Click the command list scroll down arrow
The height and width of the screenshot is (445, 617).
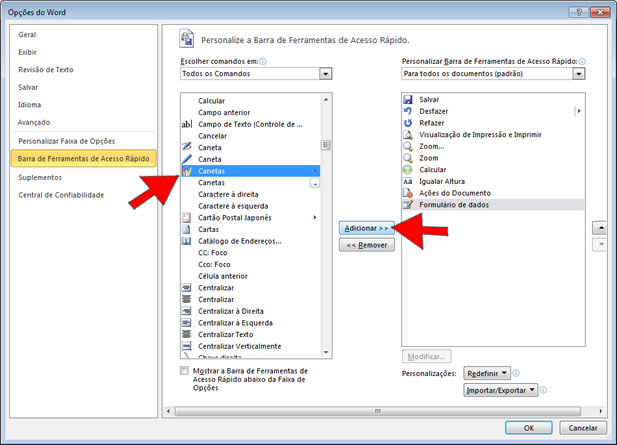[326, 353]
